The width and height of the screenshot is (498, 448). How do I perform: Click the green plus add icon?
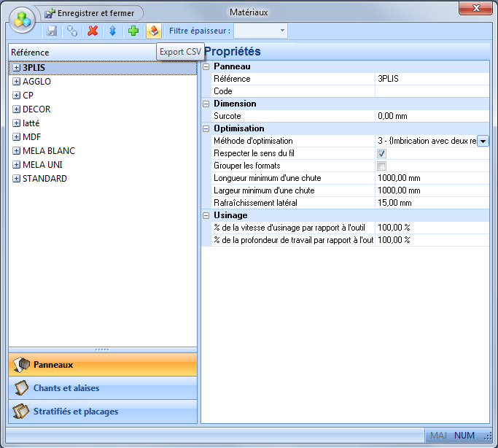[x=133, y=31]
